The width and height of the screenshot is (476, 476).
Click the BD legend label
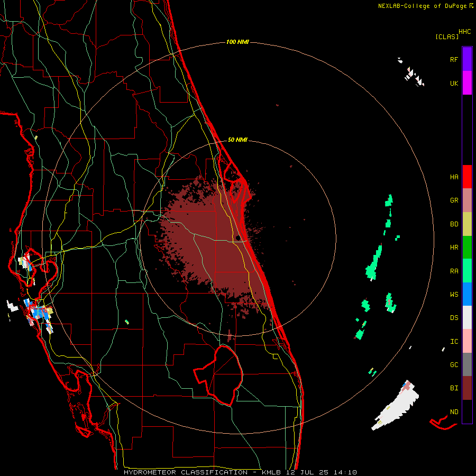click(454, 224)
